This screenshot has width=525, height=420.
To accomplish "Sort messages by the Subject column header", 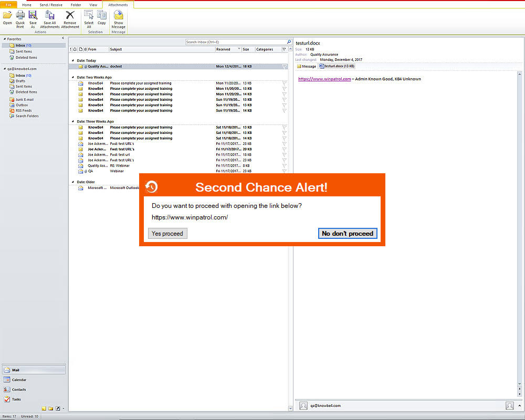I will point(162,49).
